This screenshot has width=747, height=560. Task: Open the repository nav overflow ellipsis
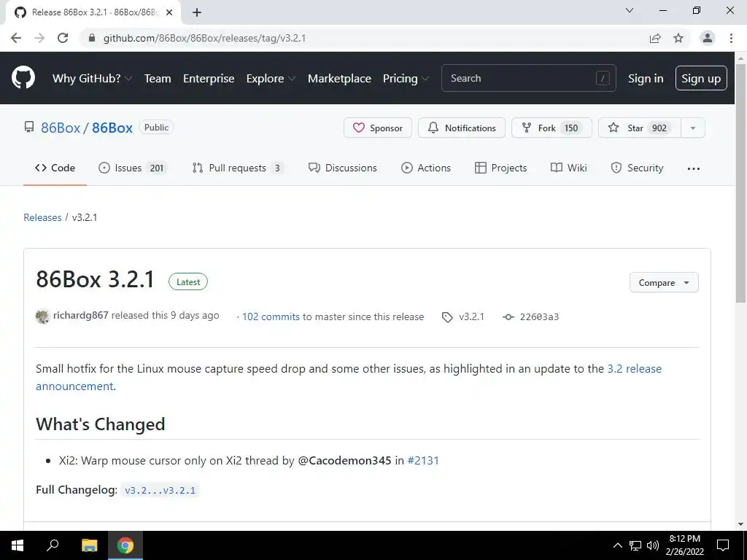(x=694, y=168)
